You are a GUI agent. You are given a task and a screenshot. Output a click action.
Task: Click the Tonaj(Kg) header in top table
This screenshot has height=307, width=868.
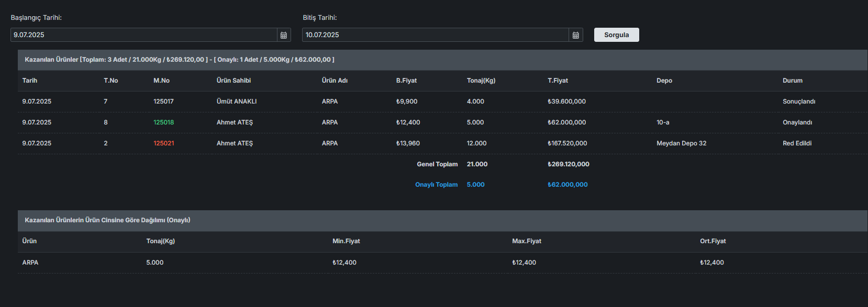coord(481,81)
